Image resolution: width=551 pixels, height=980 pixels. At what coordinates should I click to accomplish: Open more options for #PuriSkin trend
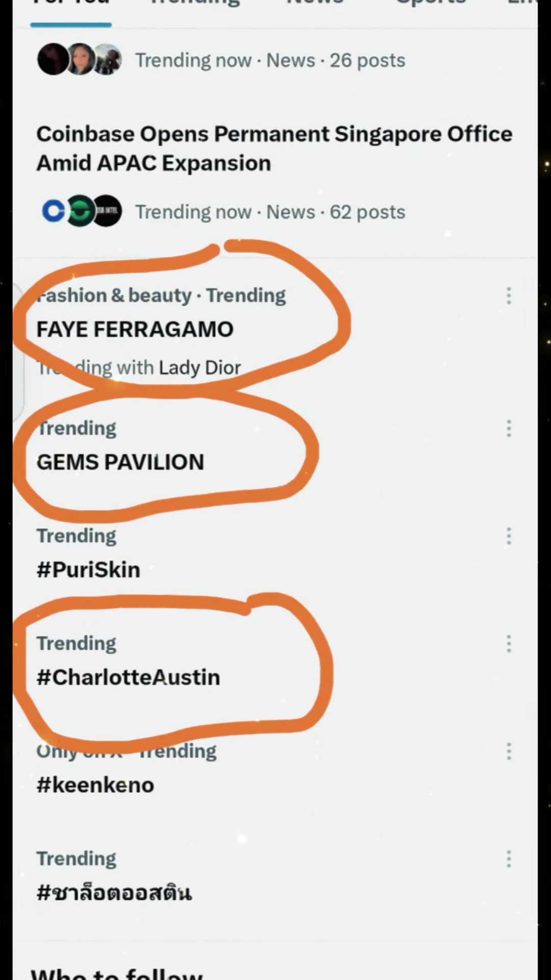(x=509, y=536)
